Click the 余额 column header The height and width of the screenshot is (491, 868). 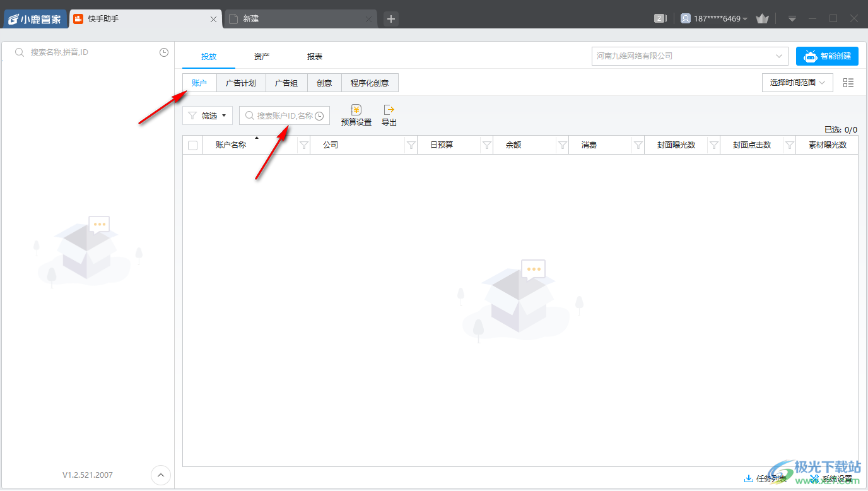click(x=513, y=145)
